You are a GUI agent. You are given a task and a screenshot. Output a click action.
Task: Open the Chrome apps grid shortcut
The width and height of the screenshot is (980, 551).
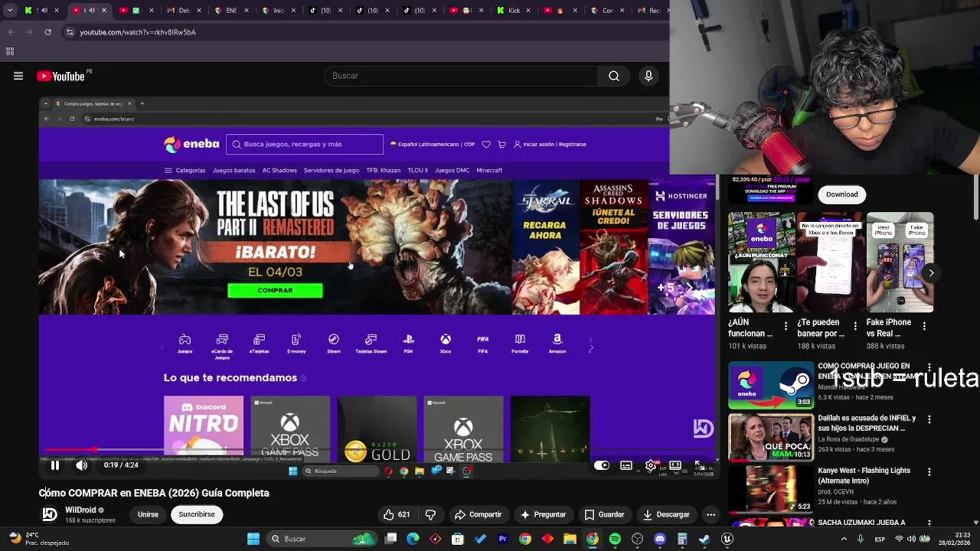10,51
